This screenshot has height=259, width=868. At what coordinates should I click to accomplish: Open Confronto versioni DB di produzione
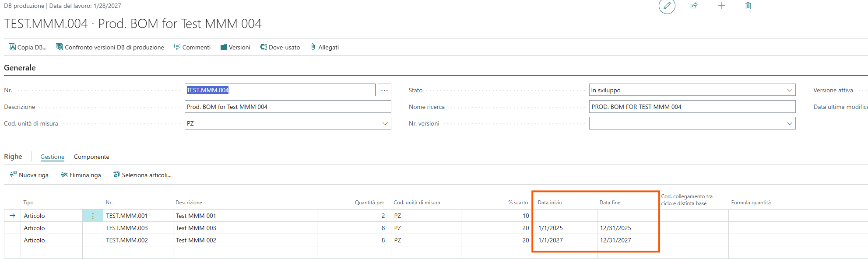coord(110,47)
